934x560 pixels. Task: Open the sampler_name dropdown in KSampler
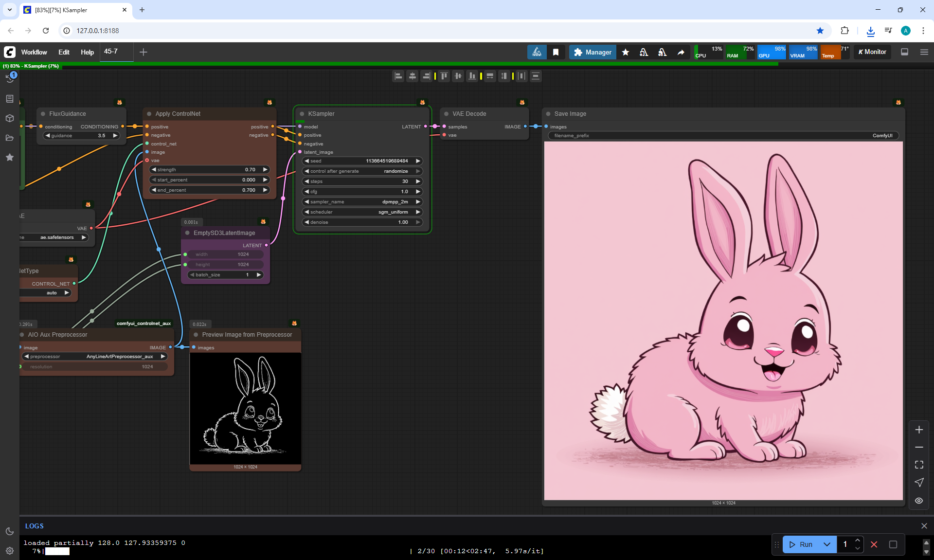362,201
